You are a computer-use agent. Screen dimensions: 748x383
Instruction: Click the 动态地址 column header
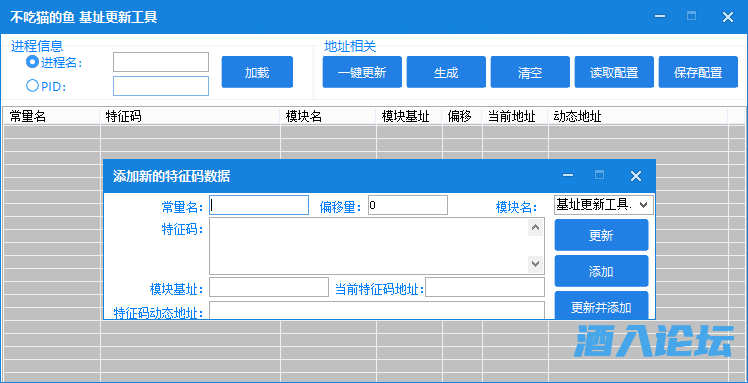pos(638,116)
